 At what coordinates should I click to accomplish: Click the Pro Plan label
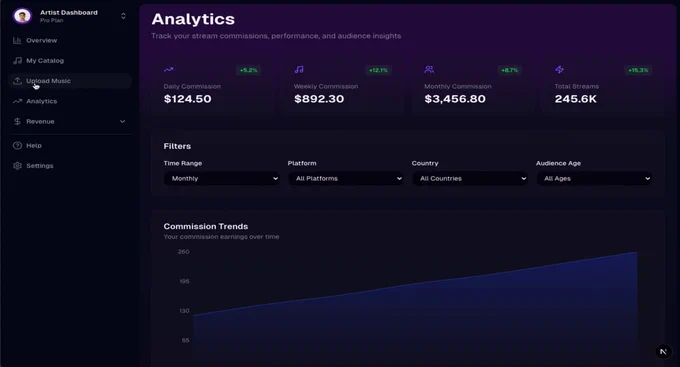coord(52,20)
